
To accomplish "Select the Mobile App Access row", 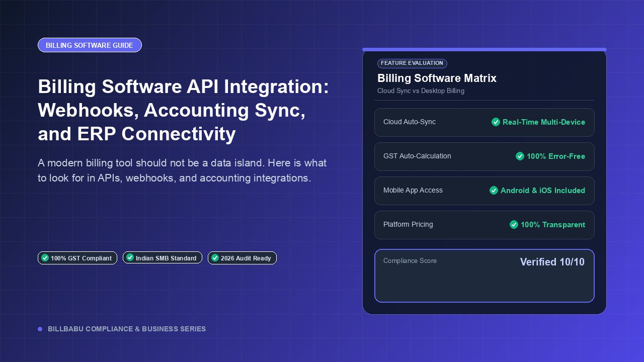I will [485, 191].
